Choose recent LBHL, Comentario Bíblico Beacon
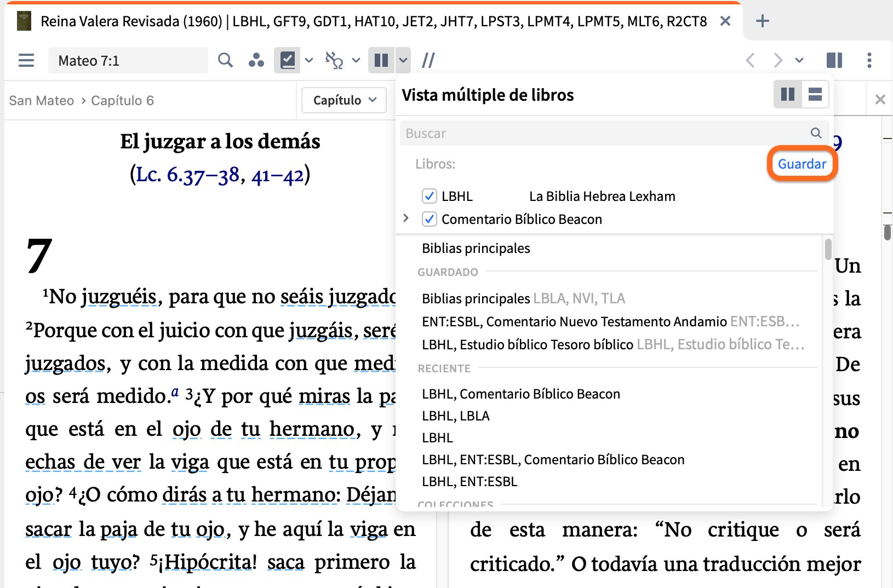Screen dimensions: 893x588 pos(521,394)
